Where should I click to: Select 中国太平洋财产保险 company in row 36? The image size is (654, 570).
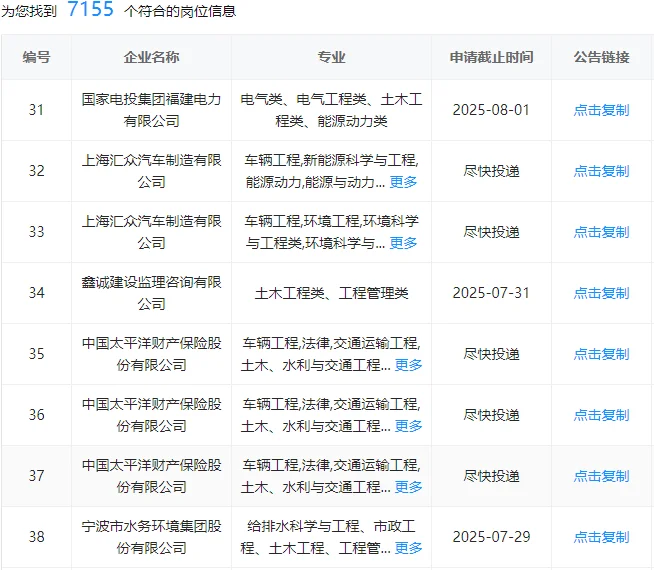[x=151, y=415]
